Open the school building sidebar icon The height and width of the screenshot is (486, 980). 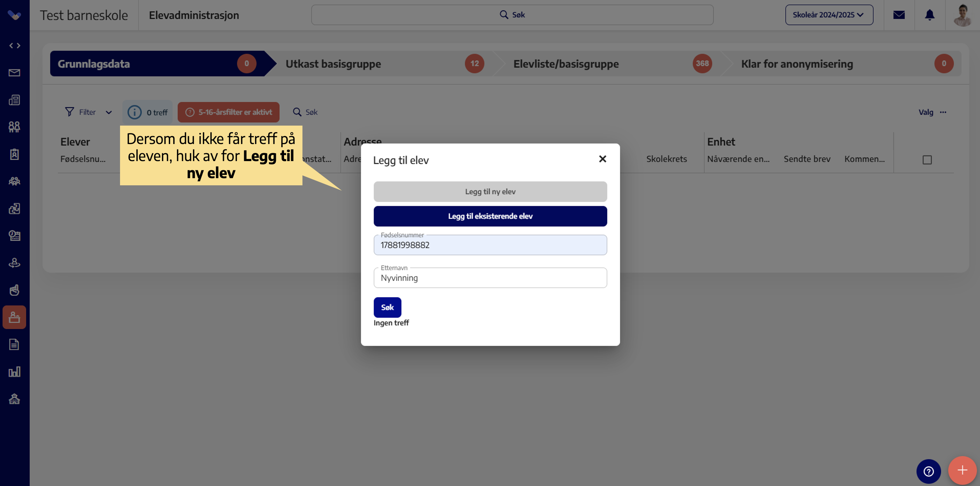14,399
